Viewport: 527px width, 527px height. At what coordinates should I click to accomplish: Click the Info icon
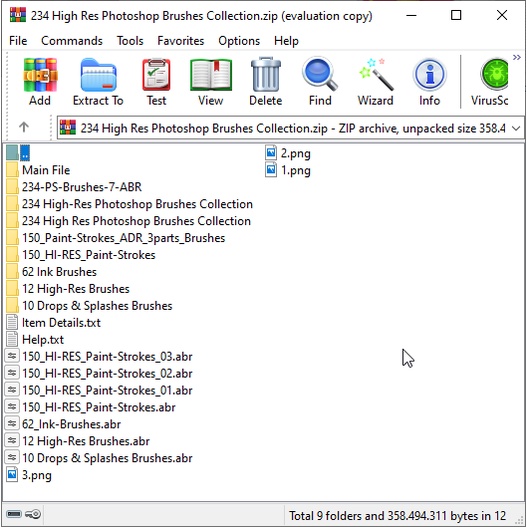[430, 75]
